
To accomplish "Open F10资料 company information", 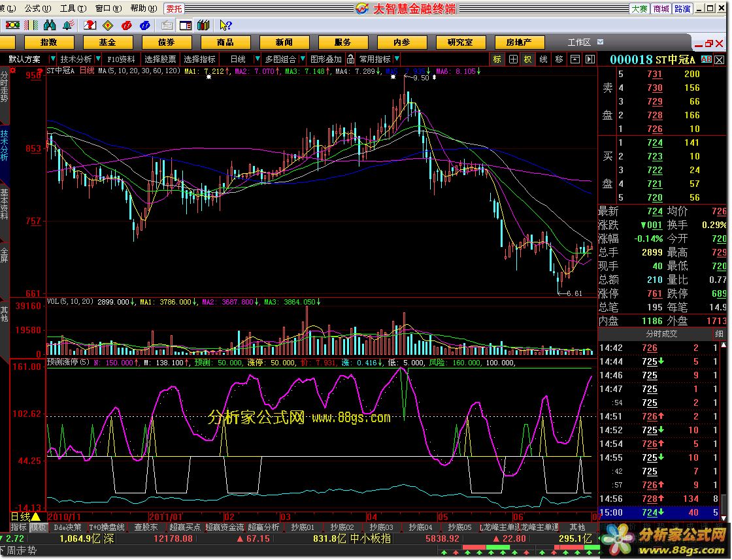I will (121, 59).
